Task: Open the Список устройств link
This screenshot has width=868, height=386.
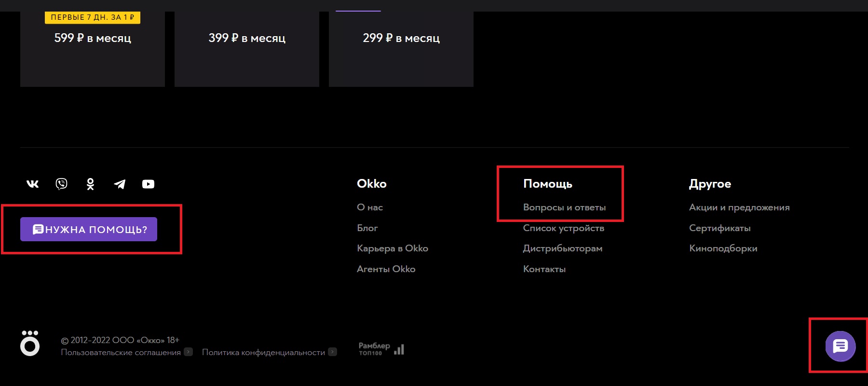Action: point(563,228)
